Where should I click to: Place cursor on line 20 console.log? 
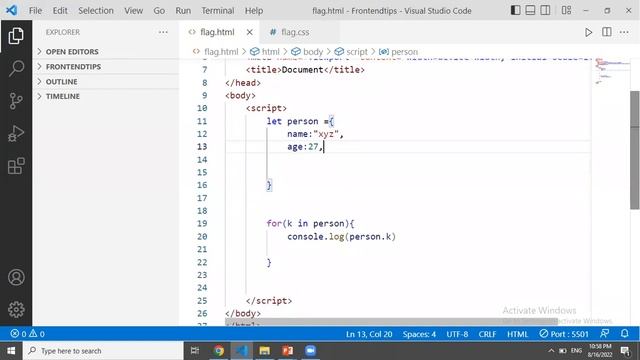[341, 237]
